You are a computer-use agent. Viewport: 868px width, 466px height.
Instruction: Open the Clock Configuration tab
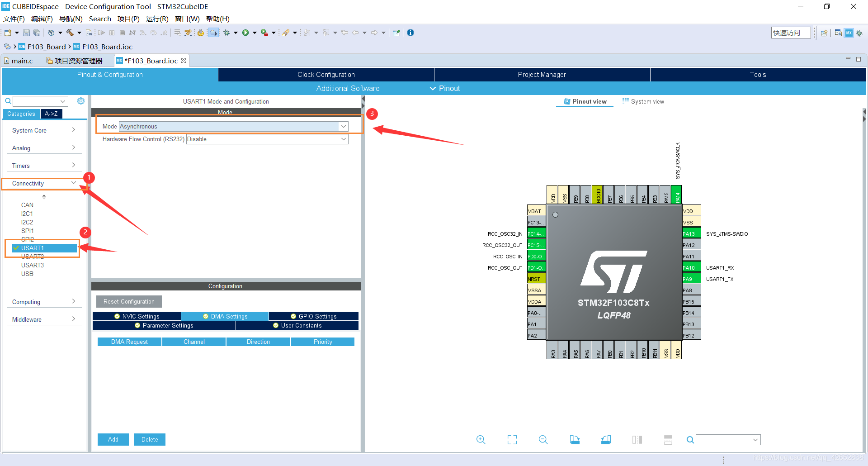pyautogui.click(x=326, y=75)
